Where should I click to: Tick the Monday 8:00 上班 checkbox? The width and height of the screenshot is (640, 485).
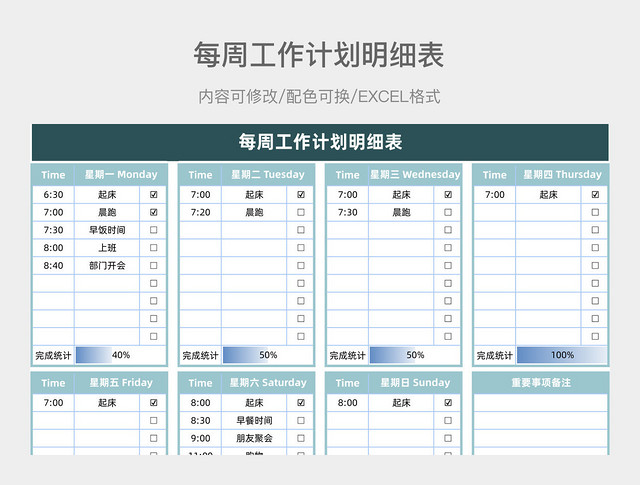[x=153, y=248]
